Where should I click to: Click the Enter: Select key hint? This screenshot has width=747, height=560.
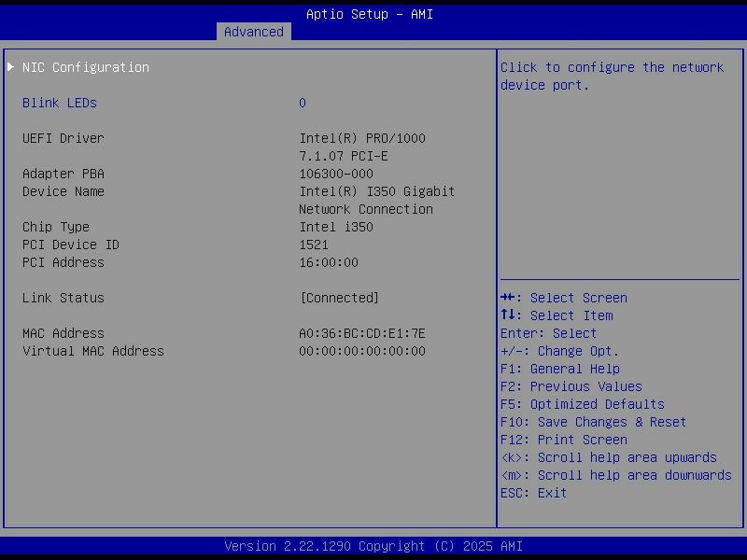[548, 333]
